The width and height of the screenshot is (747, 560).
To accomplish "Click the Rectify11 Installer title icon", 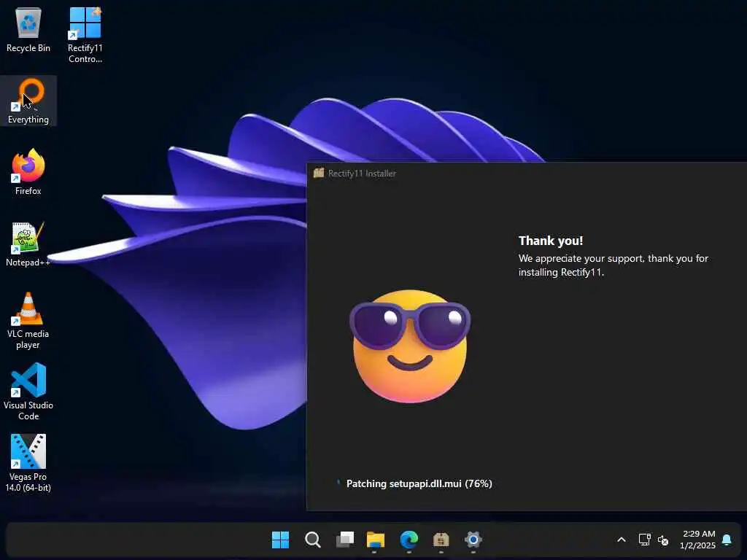I will pyautogui.click(x=319, y=173).
